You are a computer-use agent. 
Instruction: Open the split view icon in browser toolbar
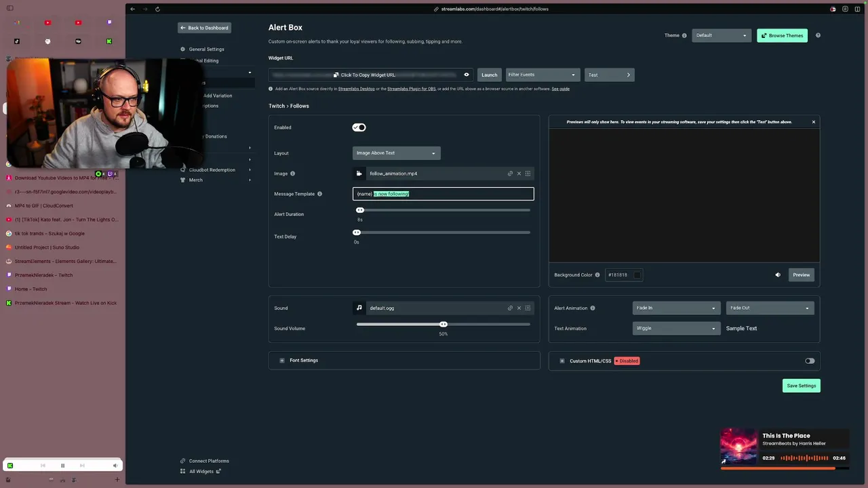[x=857, y=9]
